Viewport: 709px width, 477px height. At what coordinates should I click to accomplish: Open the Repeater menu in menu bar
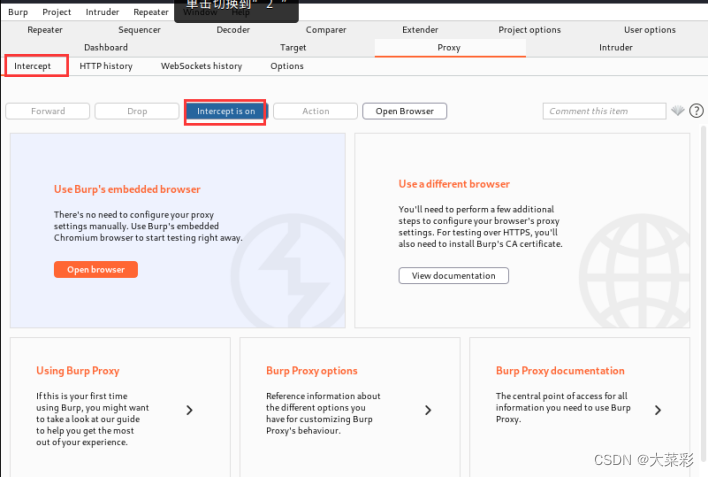[151, 12]
